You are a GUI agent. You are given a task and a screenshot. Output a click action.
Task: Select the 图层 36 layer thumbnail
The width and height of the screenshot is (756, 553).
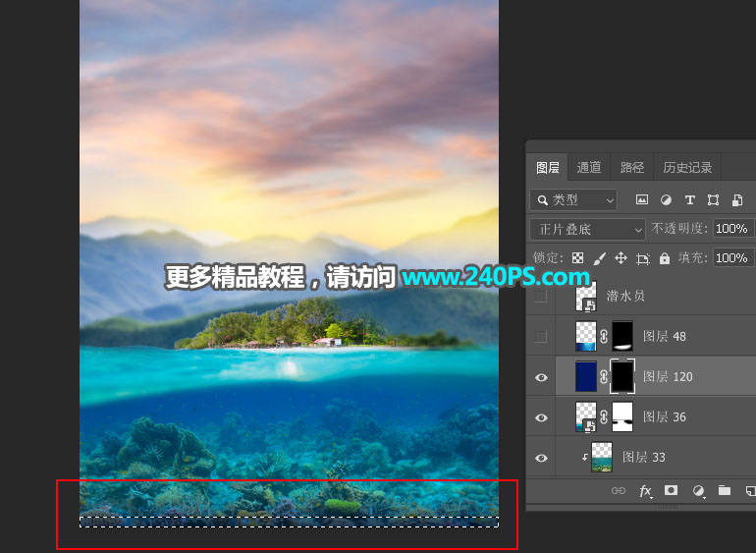586,416
